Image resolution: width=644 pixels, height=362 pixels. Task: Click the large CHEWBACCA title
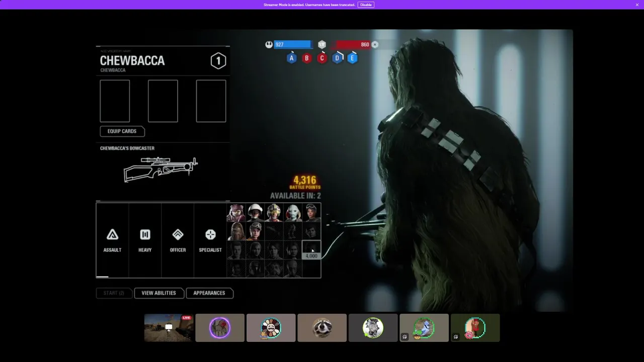pos(132,61)
